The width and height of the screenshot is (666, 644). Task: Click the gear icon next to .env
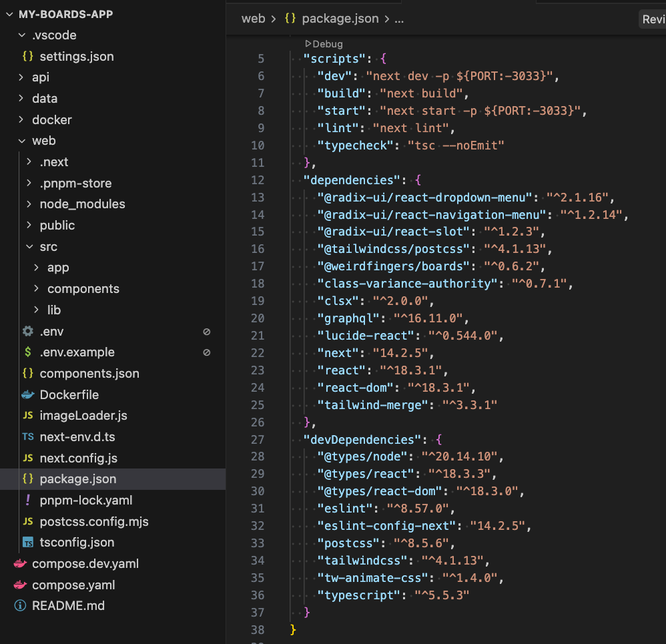27,331
